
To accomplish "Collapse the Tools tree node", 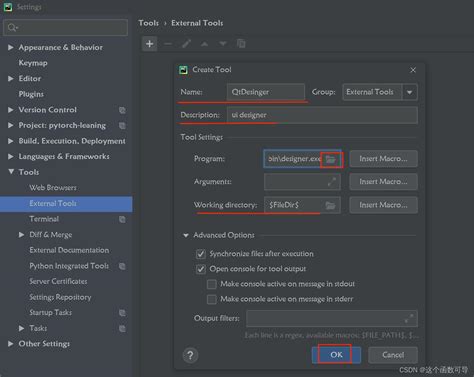I will pos(11,172).
